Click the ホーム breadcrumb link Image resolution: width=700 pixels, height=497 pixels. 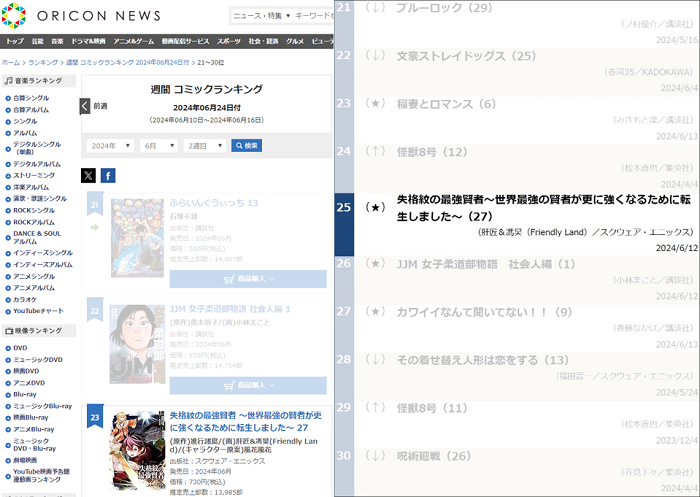click(11, 63)
